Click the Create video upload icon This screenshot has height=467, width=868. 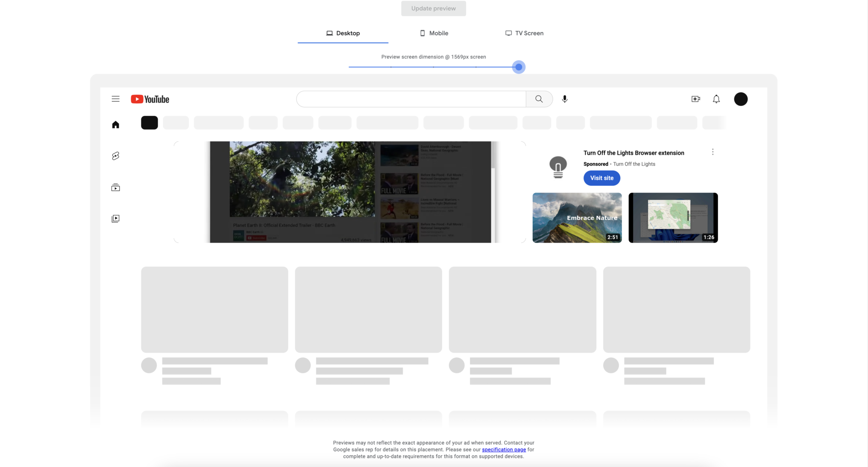(696, 99)
